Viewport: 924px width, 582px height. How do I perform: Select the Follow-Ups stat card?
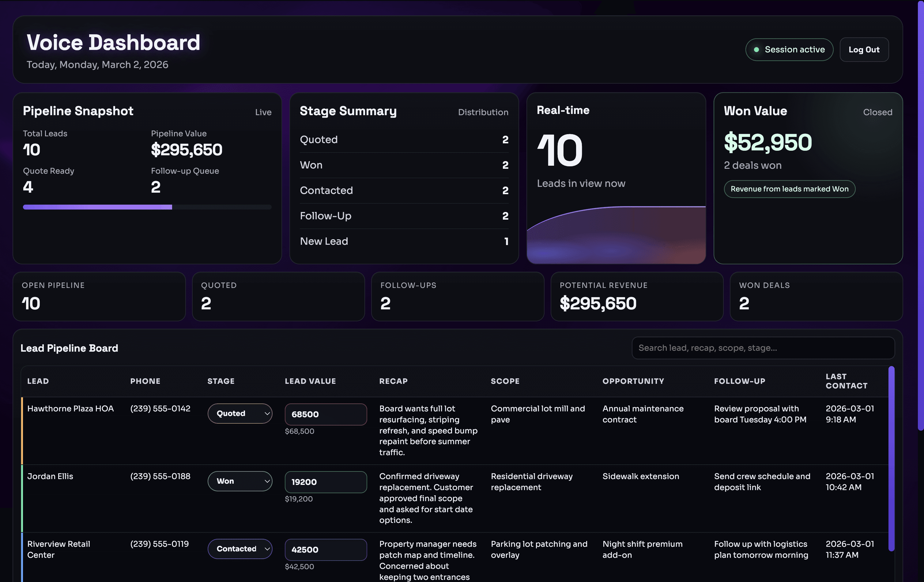(457, 297)
